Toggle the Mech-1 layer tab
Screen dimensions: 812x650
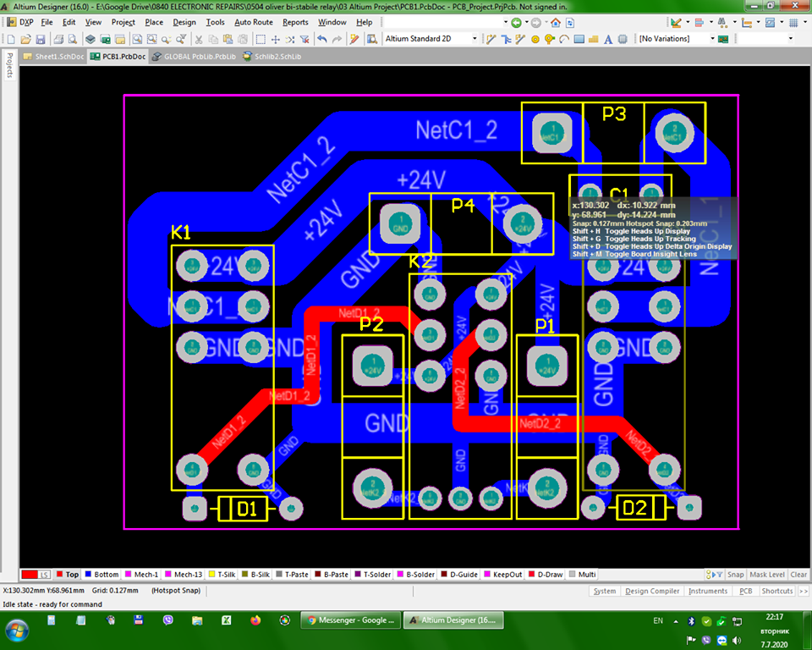(142, 575)
